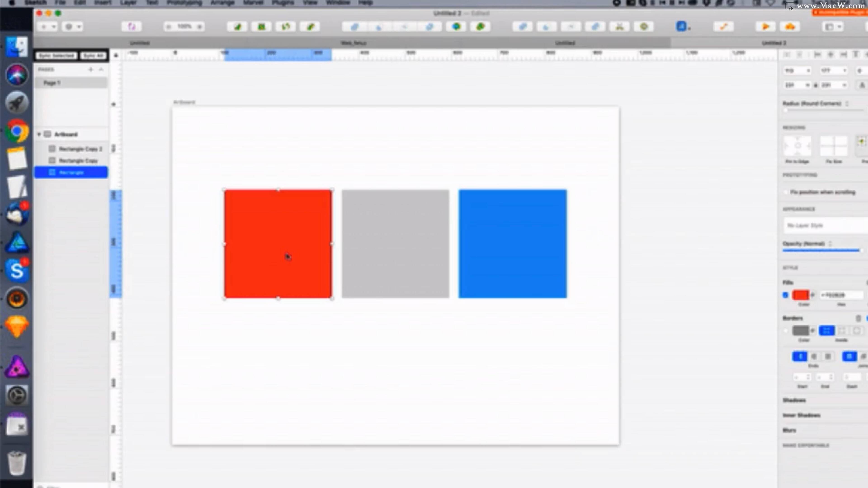Screen dimensions: 868x488
Task: Select Page 1 in pages list
Action: click(x=71, y=83)
